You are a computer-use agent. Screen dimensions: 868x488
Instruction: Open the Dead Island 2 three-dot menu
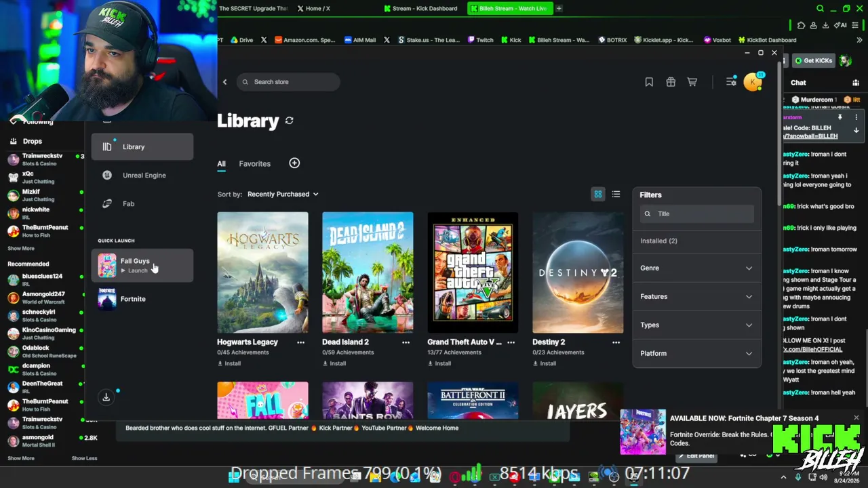tap(406, 342)
